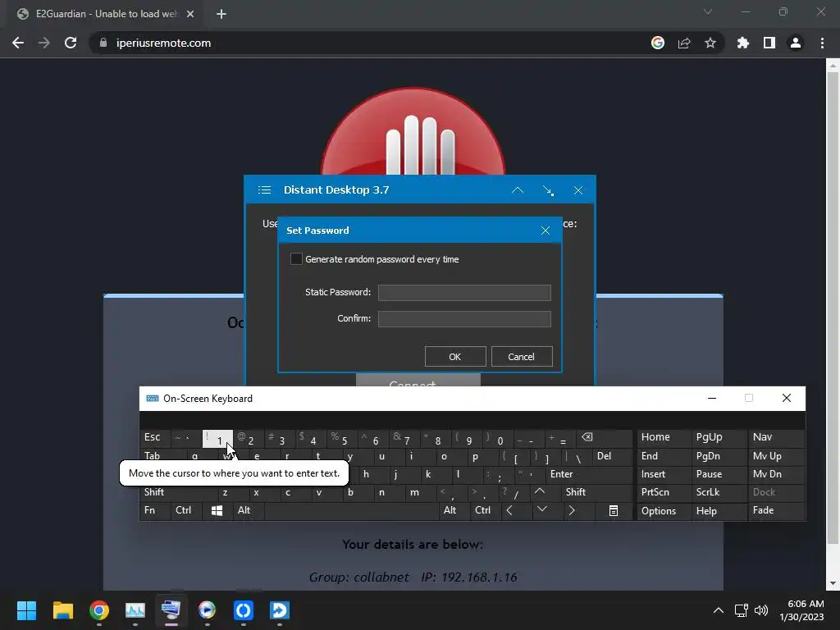Toggle right Alt on On-Screen Keyboard

[454, 510]
